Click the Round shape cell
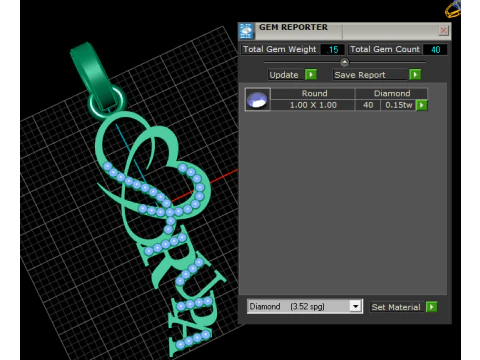This screenshot has width=480, height=360. [313, 93]
